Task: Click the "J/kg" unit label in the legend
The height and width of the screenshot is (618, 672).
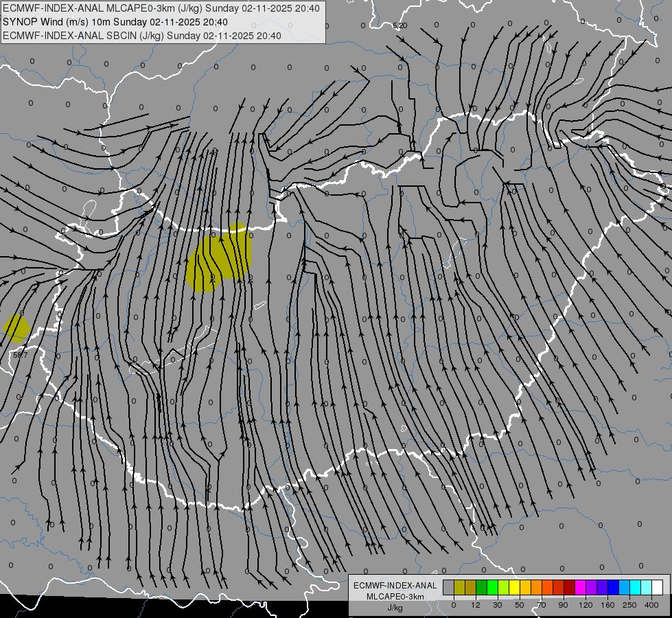Action: tap(395, 608)
